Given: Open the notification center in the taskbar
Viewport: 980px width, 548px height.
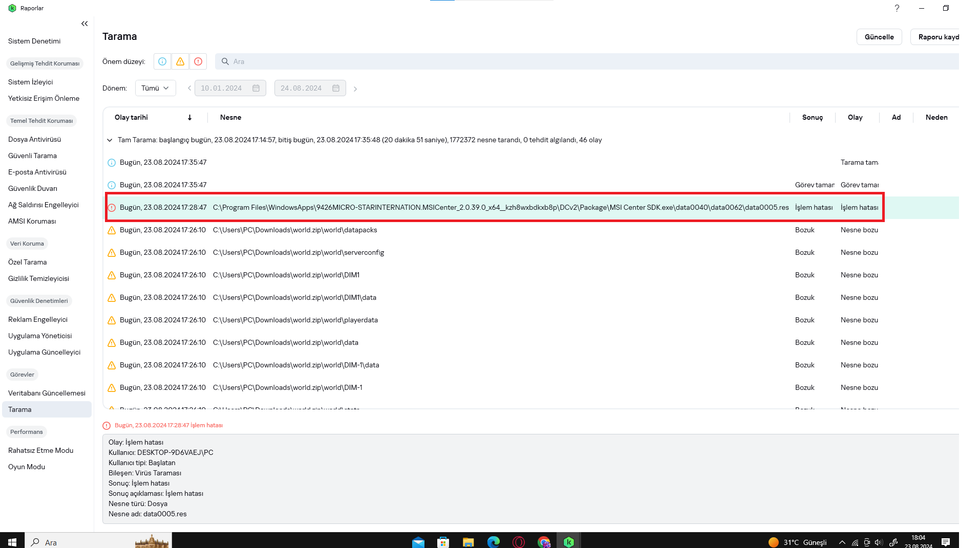Looking at the screenshot, I should tap(946, 542).
